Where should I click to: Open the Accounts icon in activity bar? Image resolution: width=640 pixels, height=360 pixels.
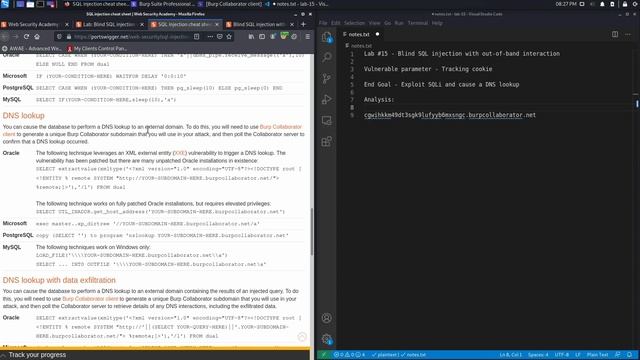coord(327,318)
